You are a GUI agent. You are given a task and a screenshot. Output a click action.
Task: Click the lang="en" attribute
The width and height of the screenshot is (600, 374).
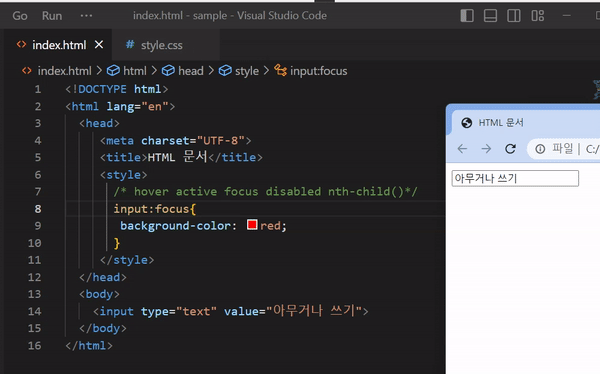tap(137, 106)
